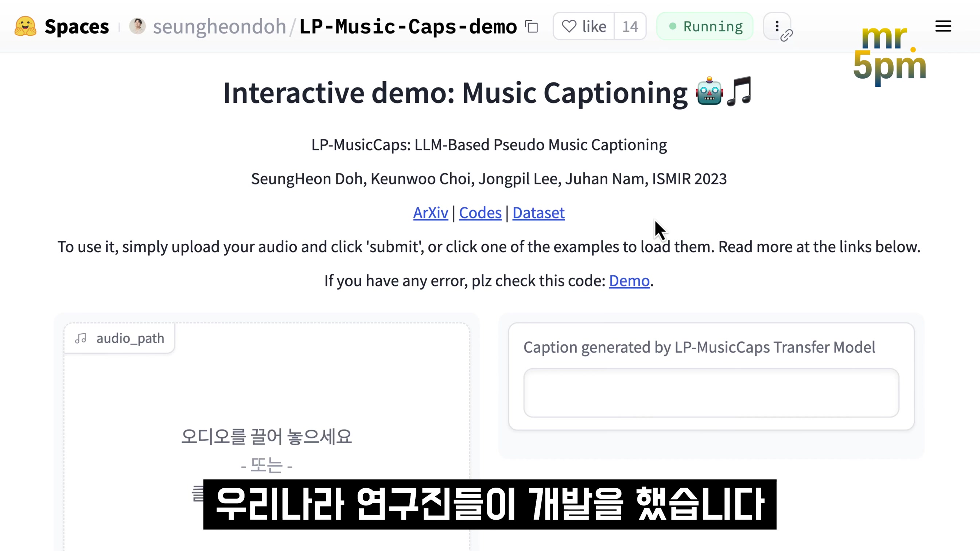Open the hamburger navigation menu
Screen dimensions: 980x551
tap(943, 26)
